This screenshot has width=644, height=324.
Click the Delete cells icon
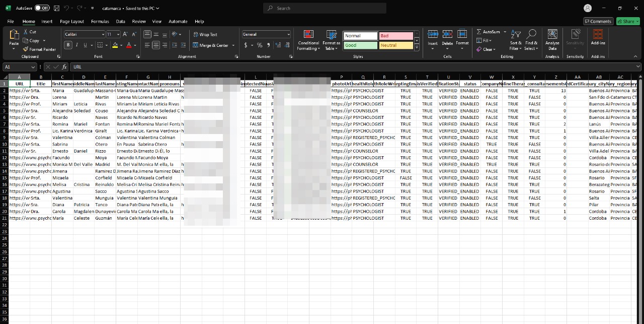(447, 34)
